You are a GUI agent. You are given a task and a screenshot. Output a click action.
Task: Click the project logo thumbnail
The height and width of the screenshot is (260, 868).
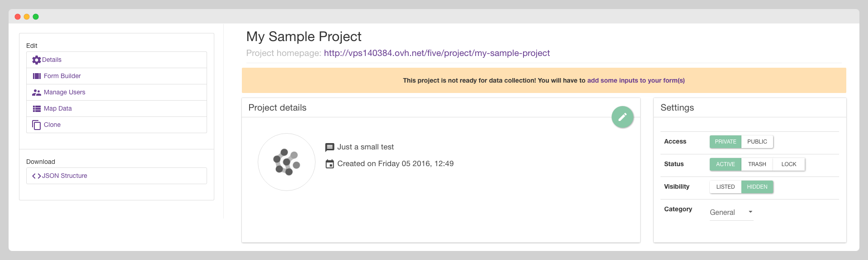(287, 162)
